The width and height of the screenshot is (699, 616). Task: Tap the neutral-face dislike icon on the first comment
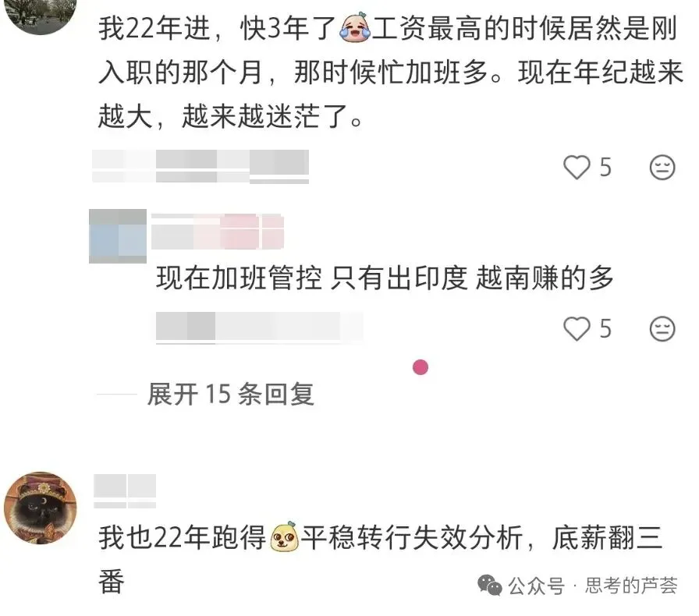[x=662, y=168]
